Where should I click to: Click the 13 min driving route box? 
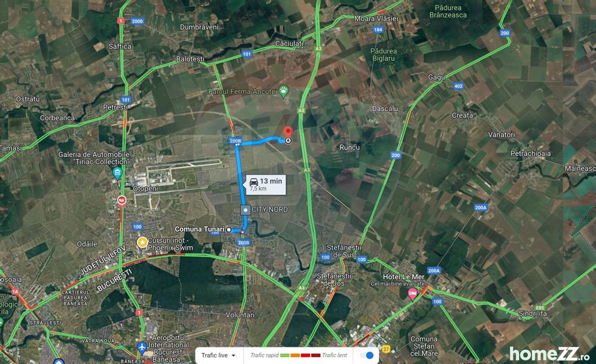265,184
